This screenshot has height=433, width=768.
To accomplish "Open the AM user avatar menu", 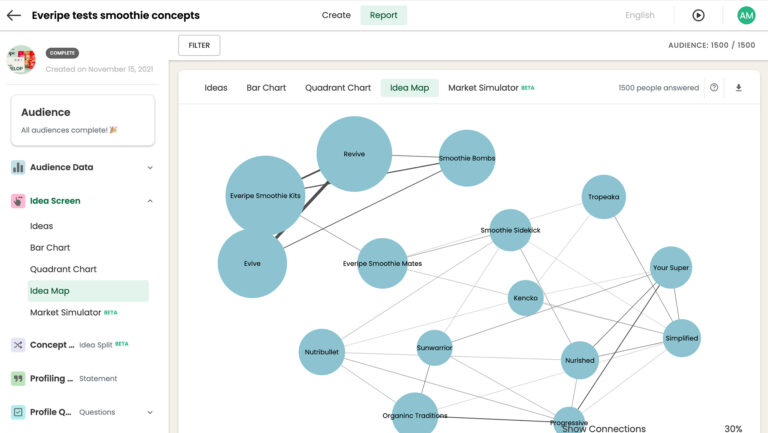I will coord(746,16).
